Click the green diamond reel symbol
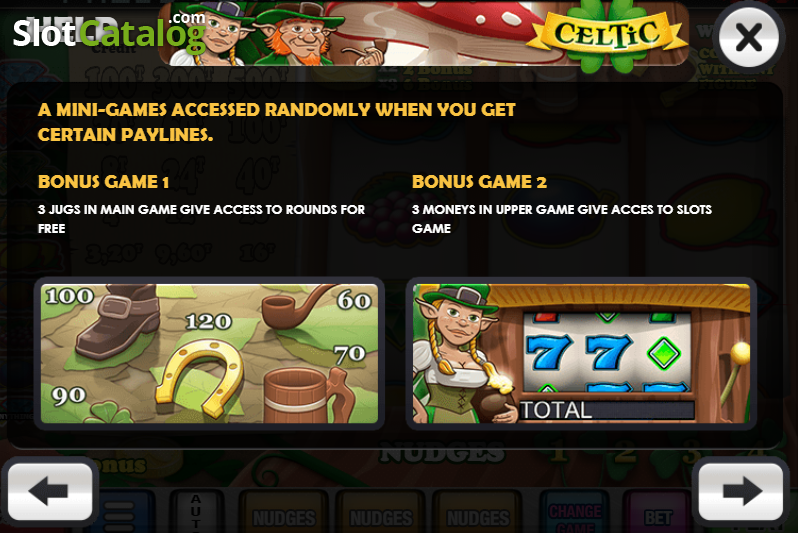The image size is (798, 533). point(664,353)
